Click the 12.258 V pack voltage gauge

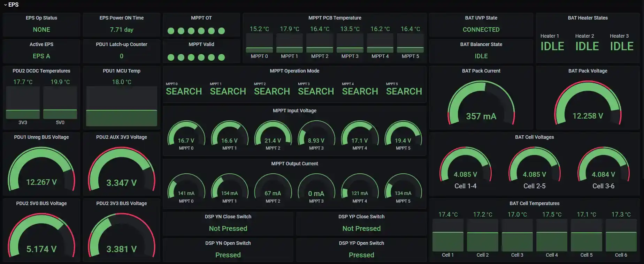click(588, 103)
